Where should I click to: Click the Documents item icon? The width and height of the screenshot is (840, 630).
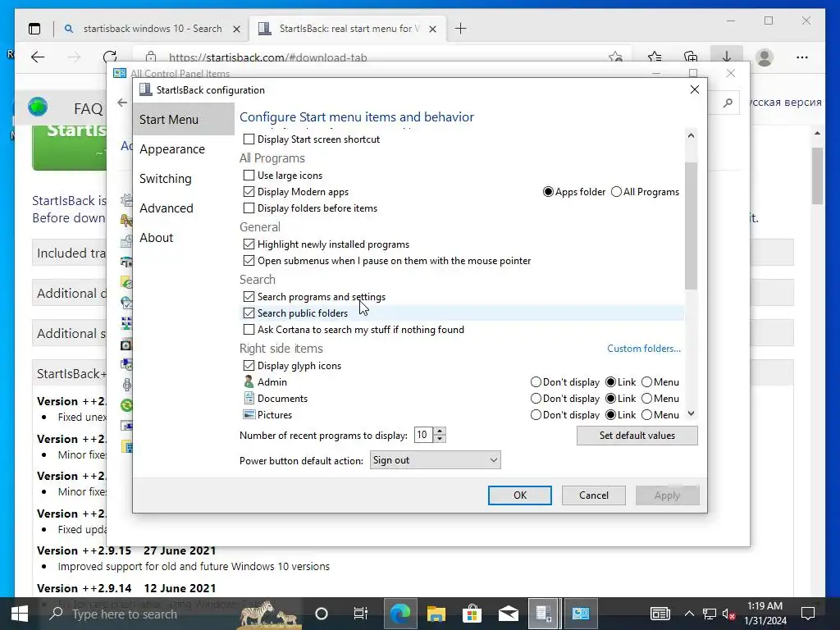[249, 398]
